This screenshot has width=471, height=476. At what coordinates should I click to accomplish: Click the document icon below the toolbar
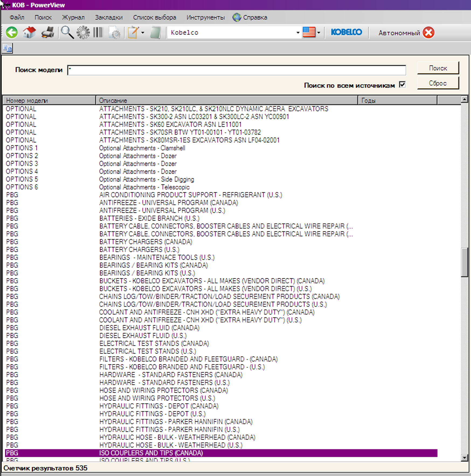pos(7,48)
